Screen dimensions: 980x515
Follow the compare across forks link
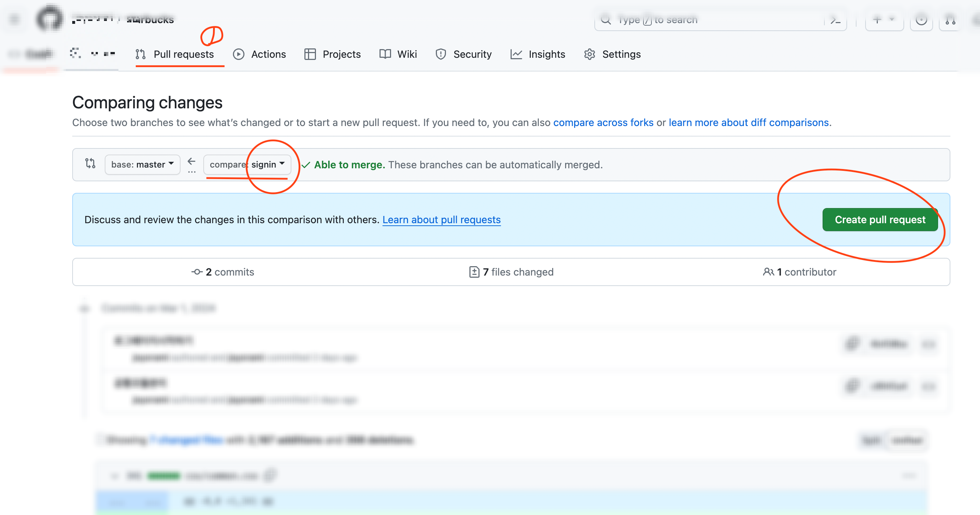603,122
